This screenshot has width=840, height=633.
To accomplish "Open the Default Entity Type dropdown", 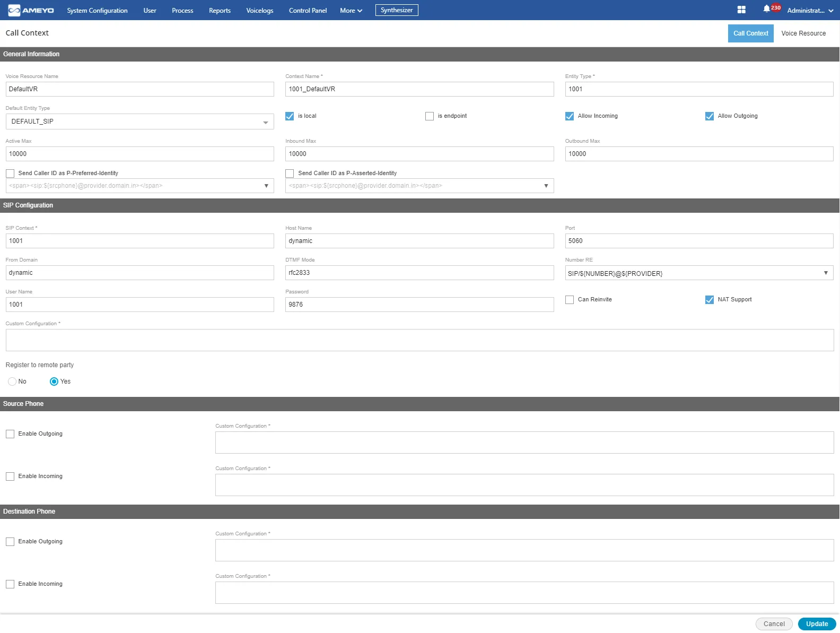I will [x=140, y=122].
